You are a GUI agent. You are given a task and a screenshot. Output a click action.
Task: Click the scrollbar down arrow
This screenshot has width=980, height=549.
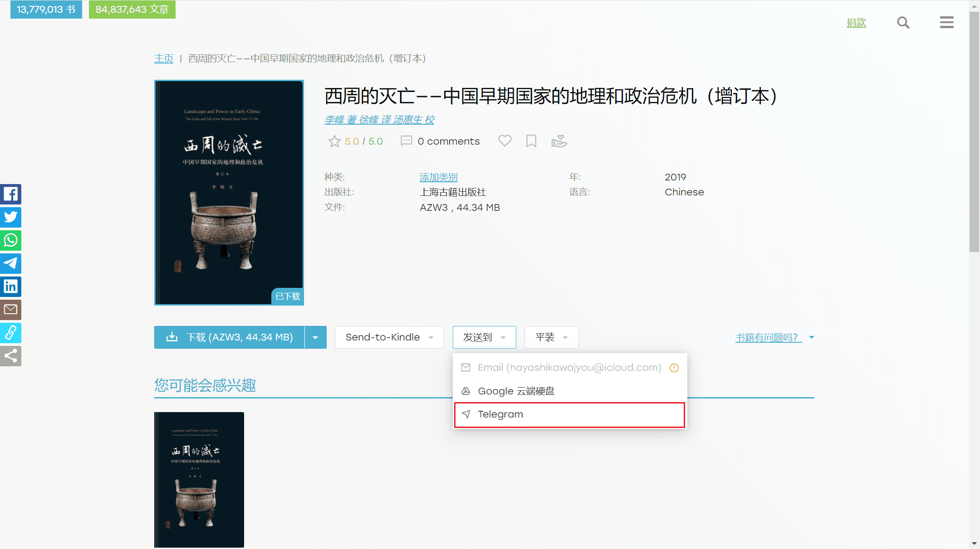coord(974,543)
